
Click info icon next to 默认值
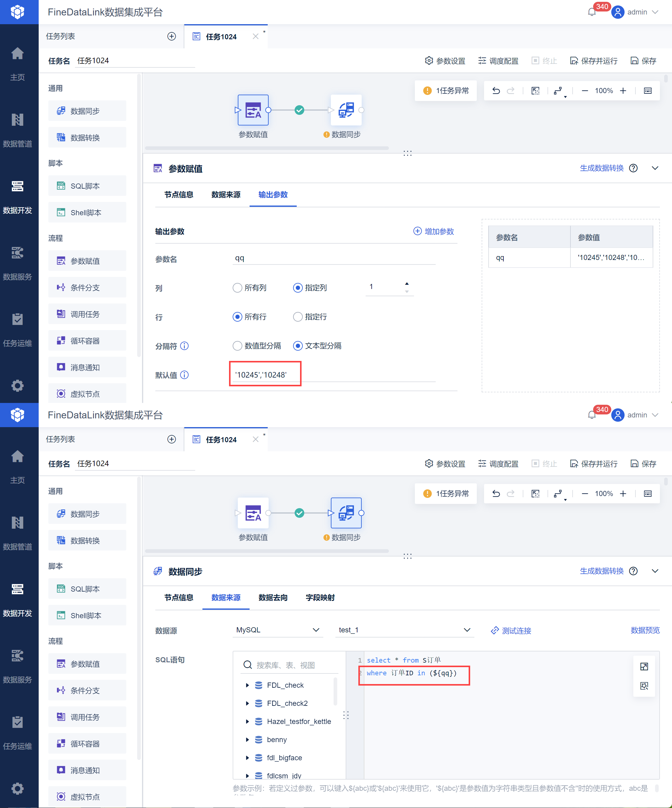185,375
